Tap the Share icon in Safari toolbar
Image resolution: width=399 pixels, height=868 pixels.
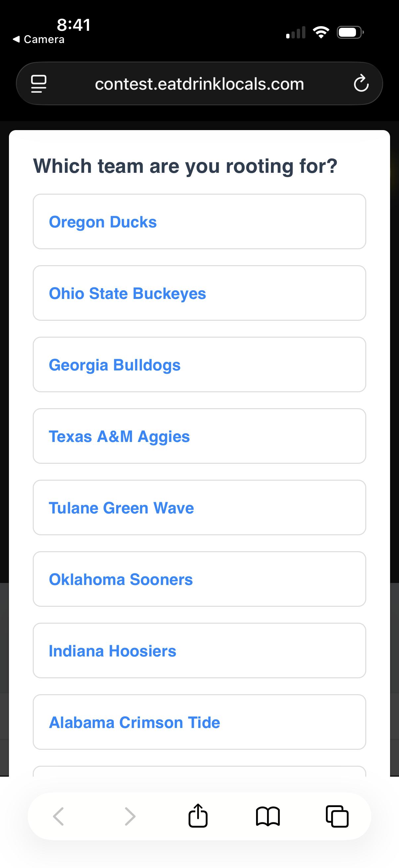click(198, 816)
